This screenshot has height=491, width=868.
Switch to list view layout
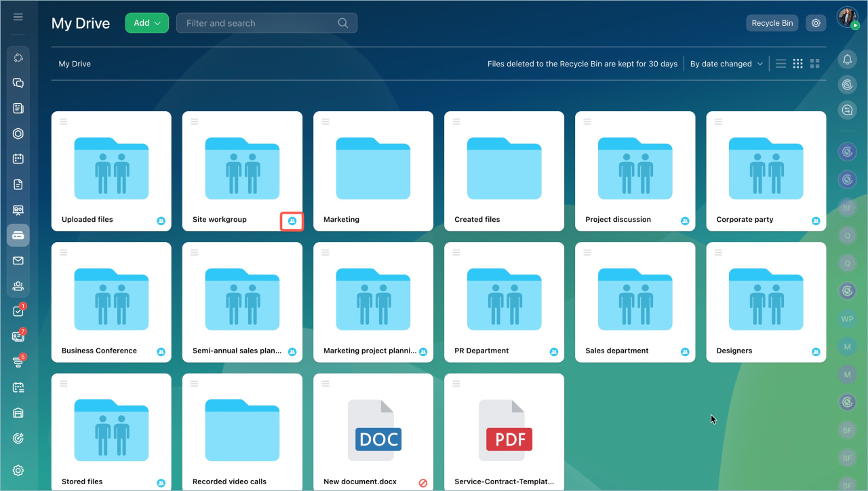pos(781,64)
